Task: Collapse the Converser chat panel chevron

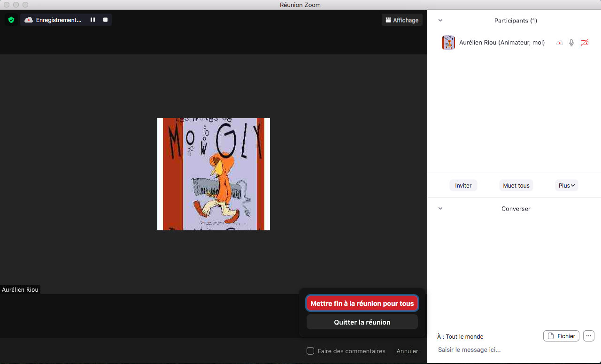Action: [440, 209]
